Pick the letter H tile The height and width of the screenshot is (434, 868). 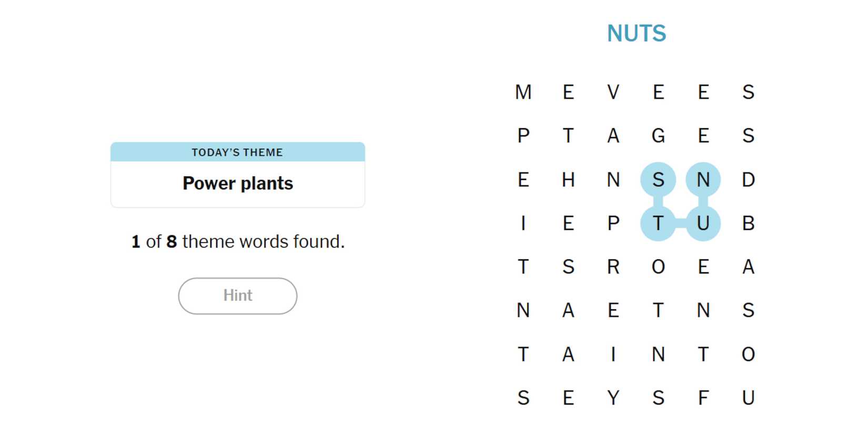[x=568, y=180]
